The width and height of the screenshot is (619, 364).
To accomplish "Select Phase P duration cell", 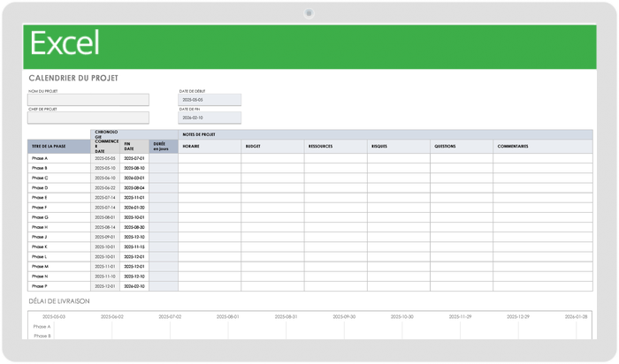I will 164,286.
